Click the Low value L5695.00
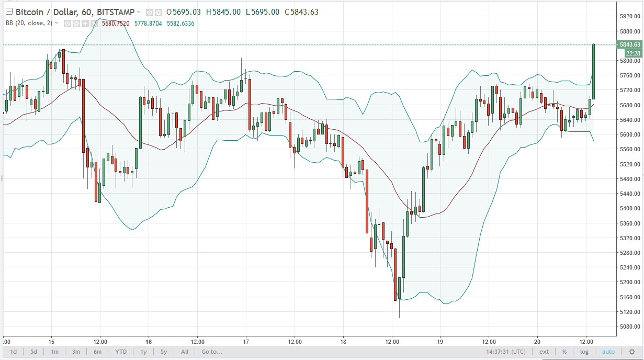 (263, 12)
